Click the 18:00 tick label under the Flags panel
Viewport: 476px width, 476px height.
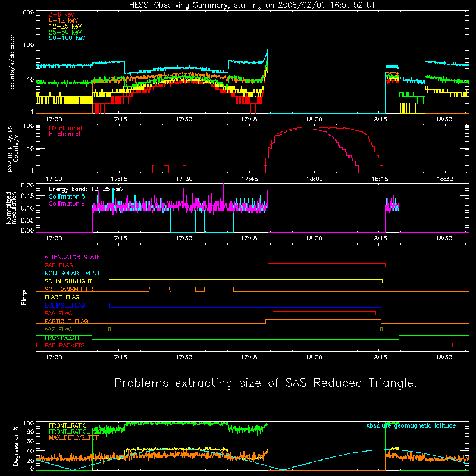click(x=314, y=358)
